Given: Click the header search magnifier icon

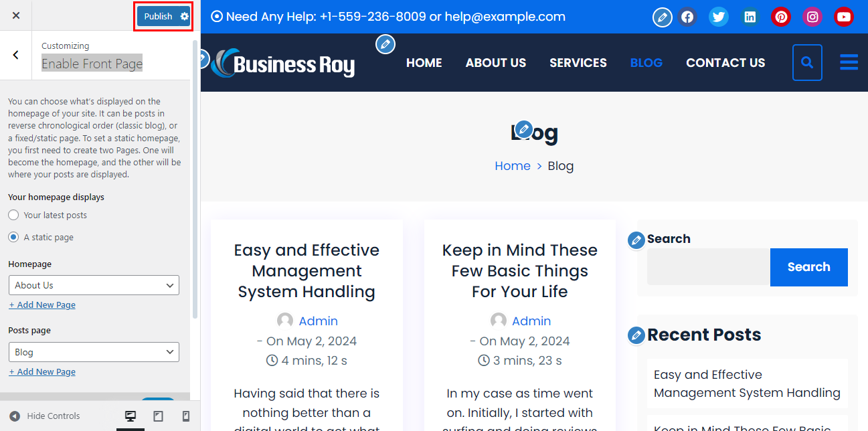Looking at the screenshot, I should [807, 63].
